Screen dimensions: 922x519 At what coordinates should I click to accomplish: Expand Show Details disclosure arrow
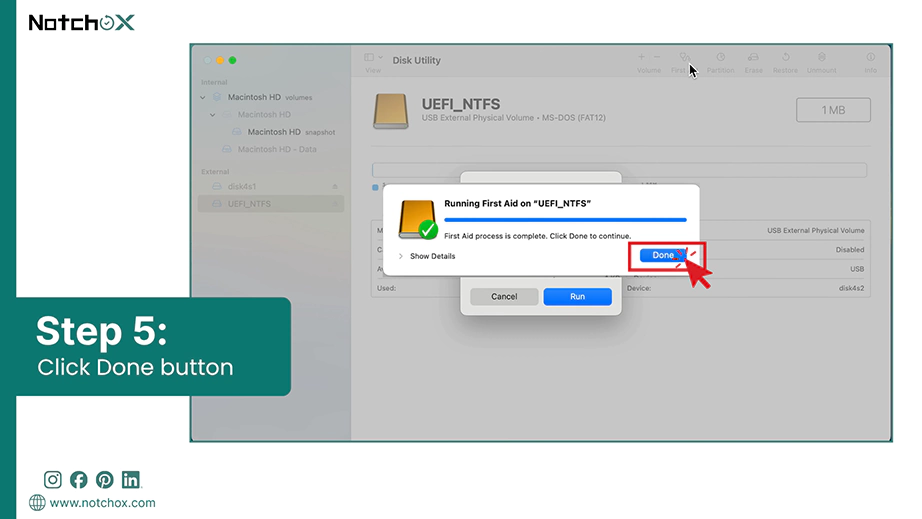coord(400,256)
